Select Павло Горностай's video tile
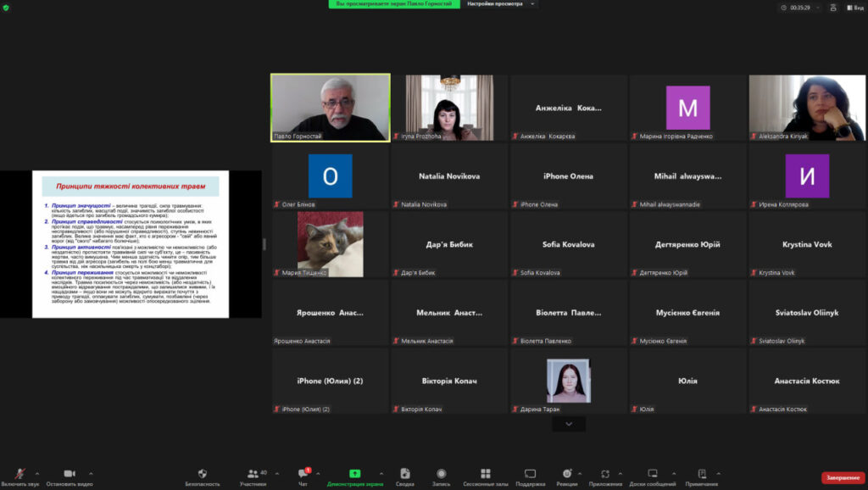The image size is (868, 490). coord(330,107)
